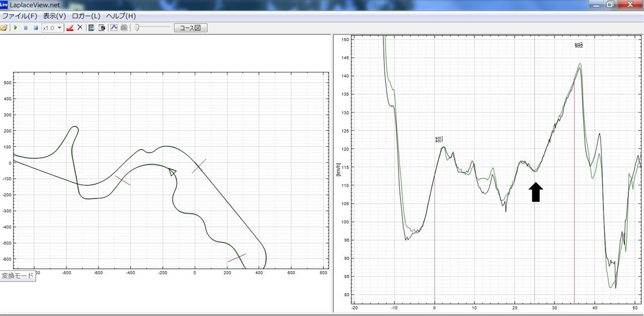Click the 500 label on course map vertical axis
The width and height of the screenshot is (644, 316).
pyautogui.click(x=7, y=83)
